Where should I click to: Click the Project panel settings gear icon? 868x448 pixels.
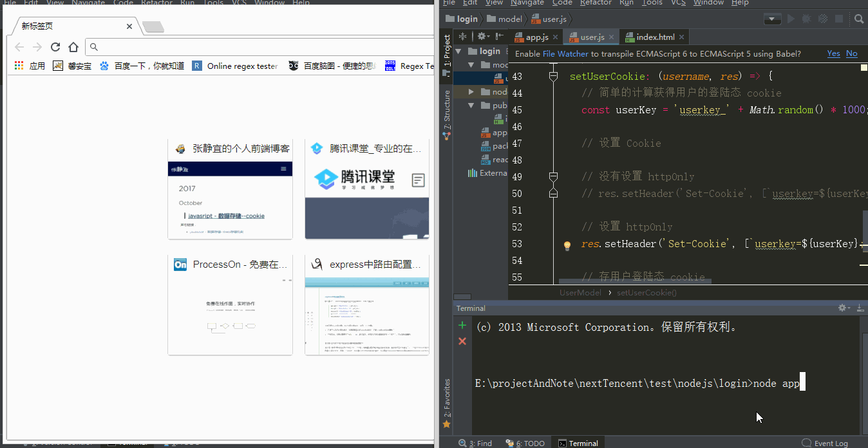pyautogui.click(x=483, y=37)
